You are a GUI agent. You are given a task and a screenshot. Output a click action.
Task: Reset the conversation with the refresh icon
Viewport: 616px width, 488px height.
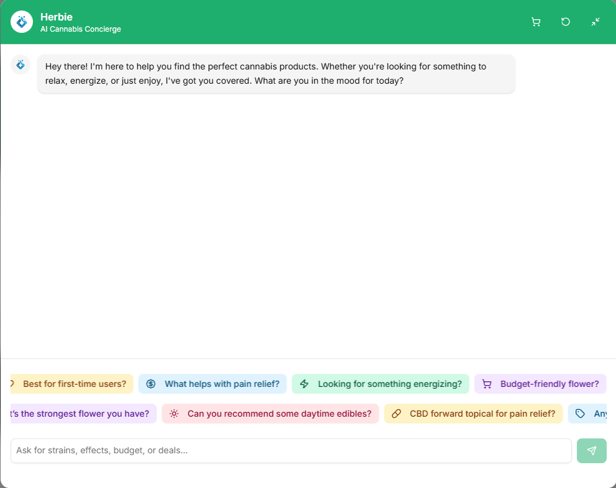click(x=565, y=22)
